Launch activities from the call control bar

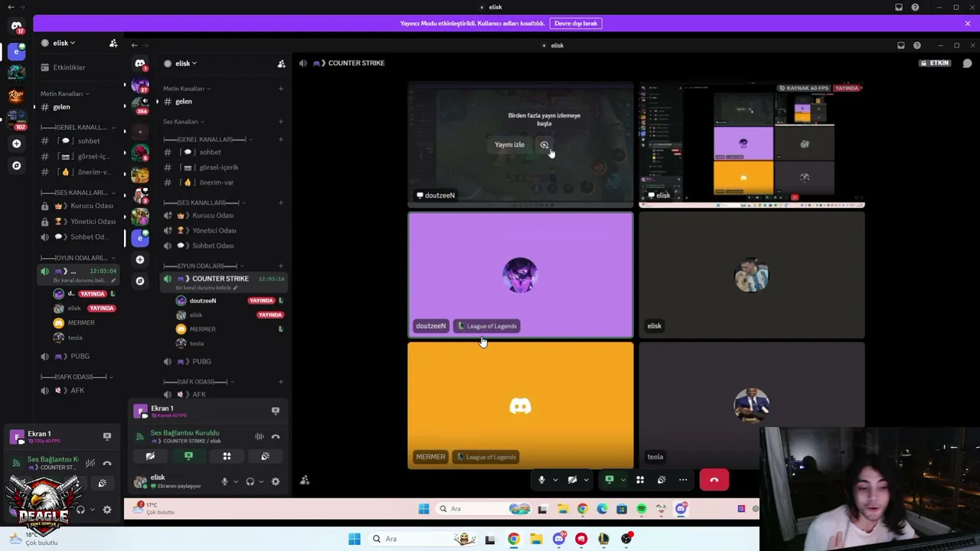640,480
